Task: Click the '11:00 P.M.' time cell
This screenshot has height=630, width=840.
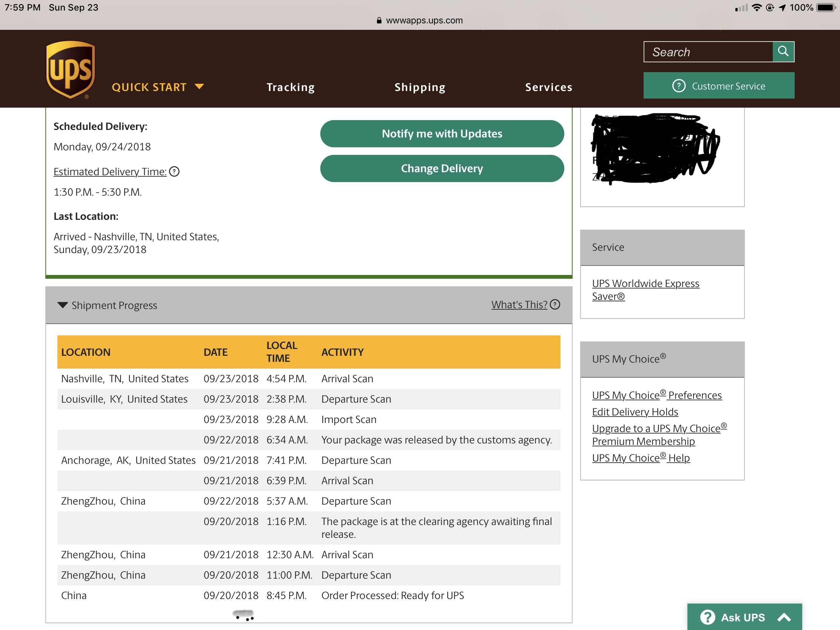Action: point(289,575)
